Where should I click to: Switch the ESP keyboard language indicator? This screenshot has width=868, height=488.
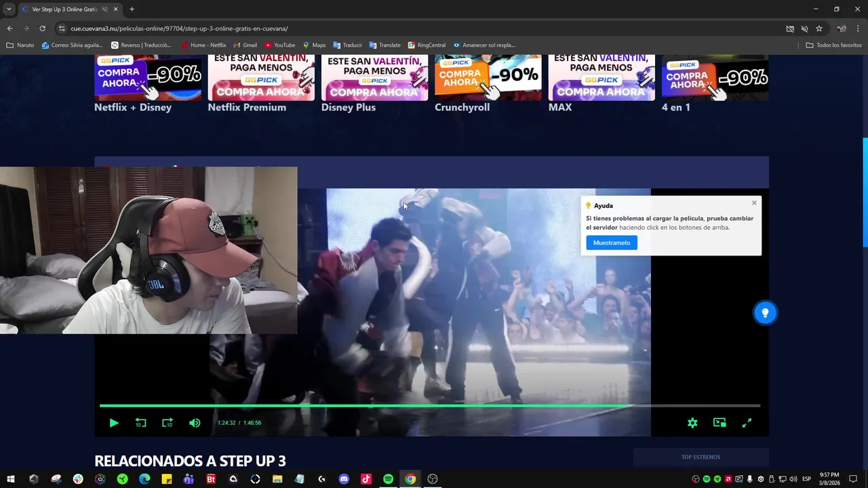tap(807, 479)
